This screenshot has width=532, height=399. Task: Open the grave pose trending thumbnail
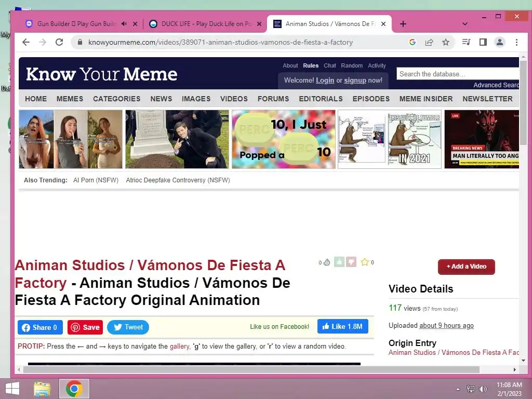click(177, 139)
